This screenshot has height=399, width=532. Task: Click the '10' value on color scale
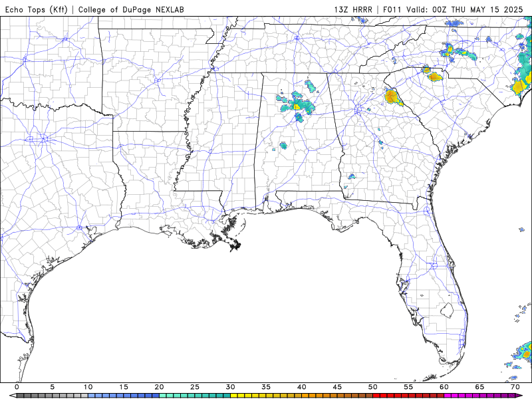[88, 387]
